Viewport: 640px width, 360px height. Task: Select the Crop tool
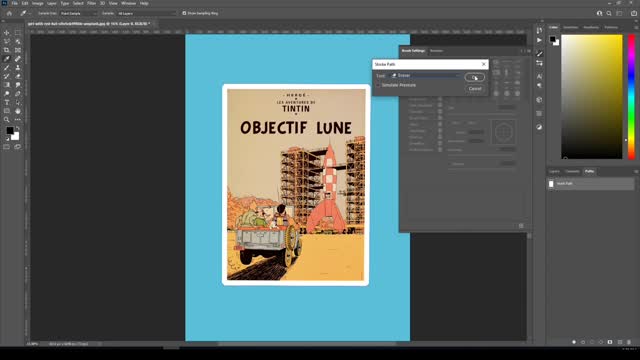7,50
